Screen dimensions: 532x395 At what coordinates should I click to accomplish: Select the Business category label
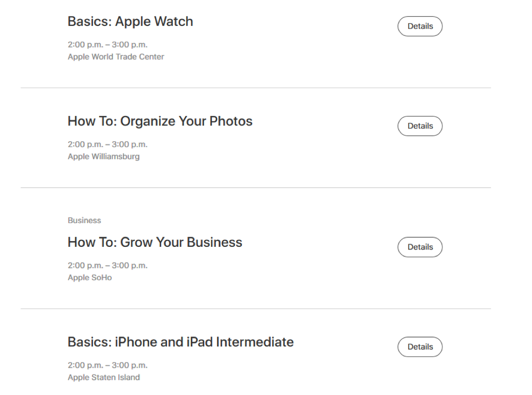pos(84,220)
